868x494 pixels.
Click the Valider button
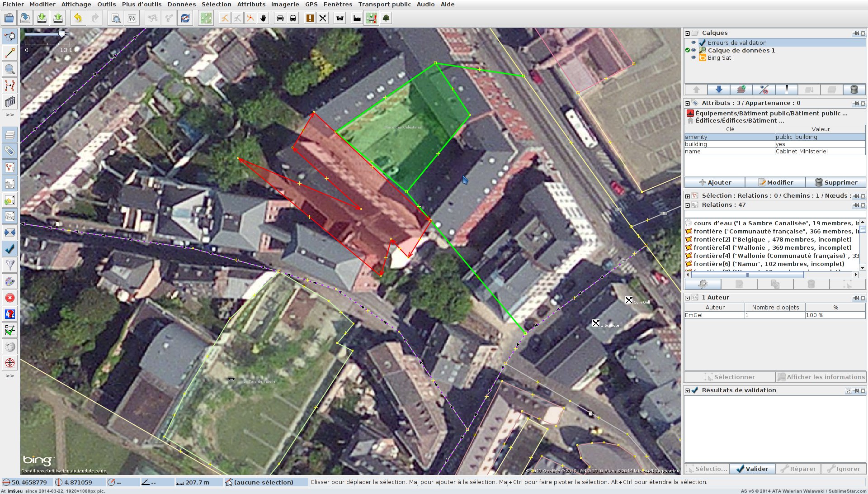pos(752,469)
